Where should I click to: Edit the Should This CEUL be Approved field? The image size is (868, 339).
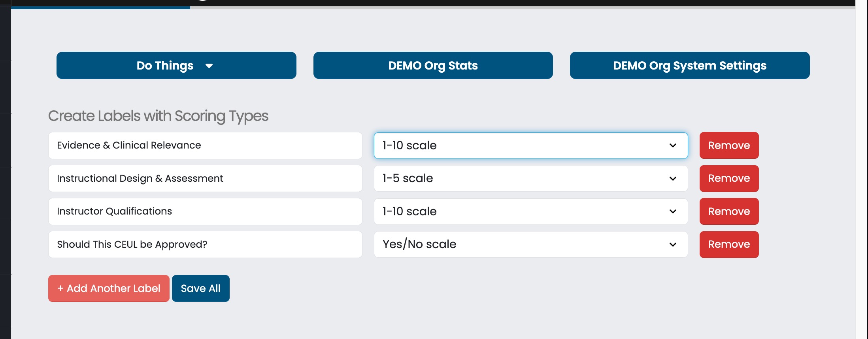pos(205,245)
